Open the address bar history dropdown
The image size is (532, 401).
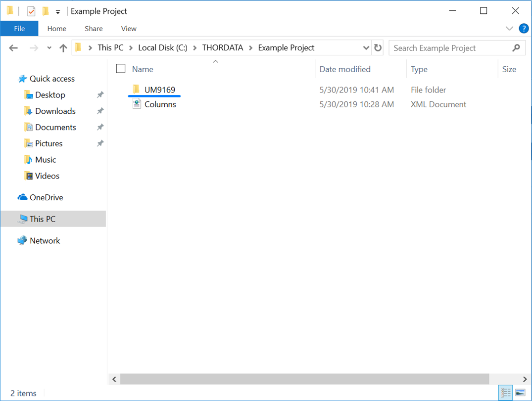(x=366, y=48)
